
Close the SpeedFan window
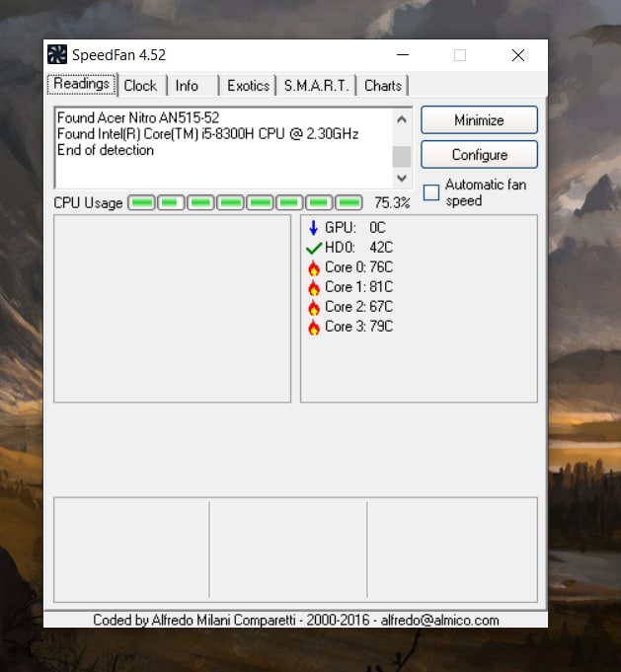click(x=518, y=55)
